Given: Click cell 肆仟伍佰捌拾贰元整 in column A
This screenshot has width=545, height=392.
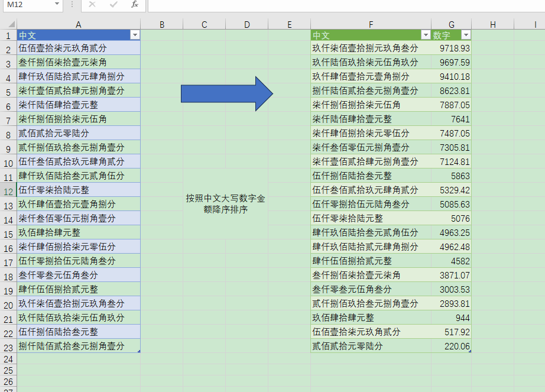Looking at the screenshot, I should [79, 289].
